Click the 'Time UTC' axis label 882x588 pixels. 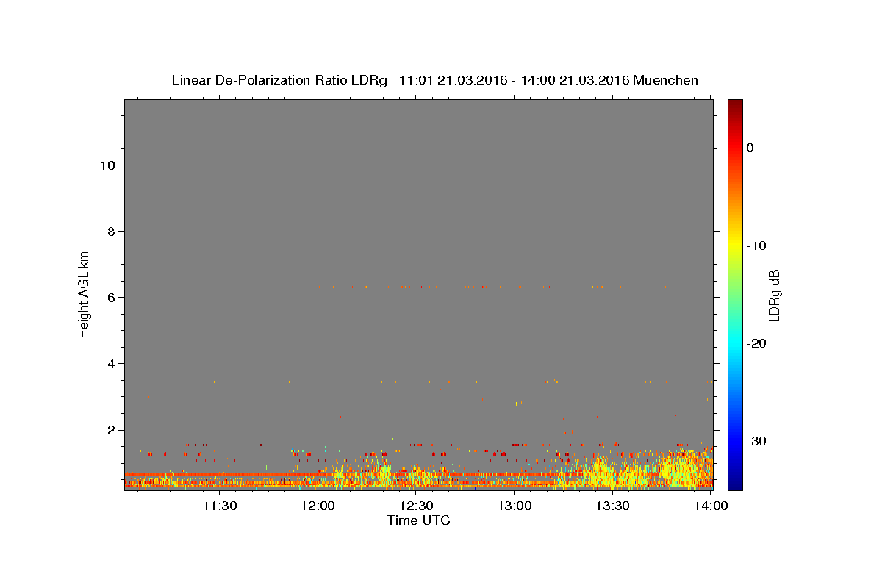coord(418,520)
